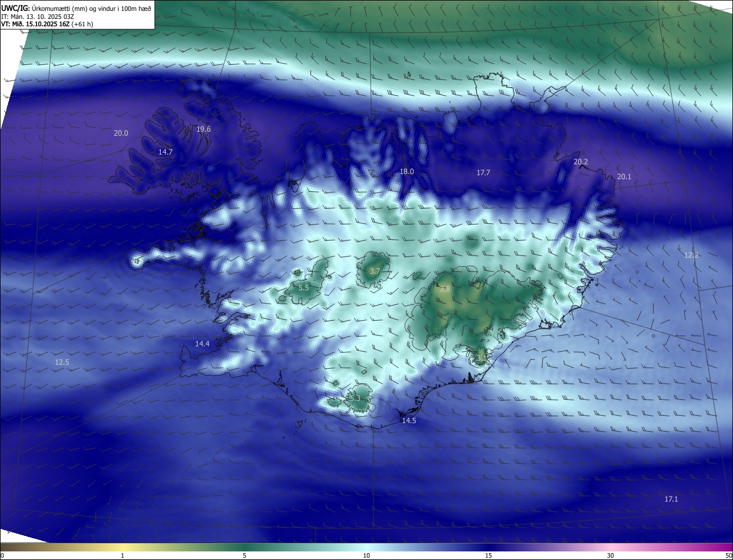
Task: Click the 30 tick label on the color scale
Action: coord(610,555)
